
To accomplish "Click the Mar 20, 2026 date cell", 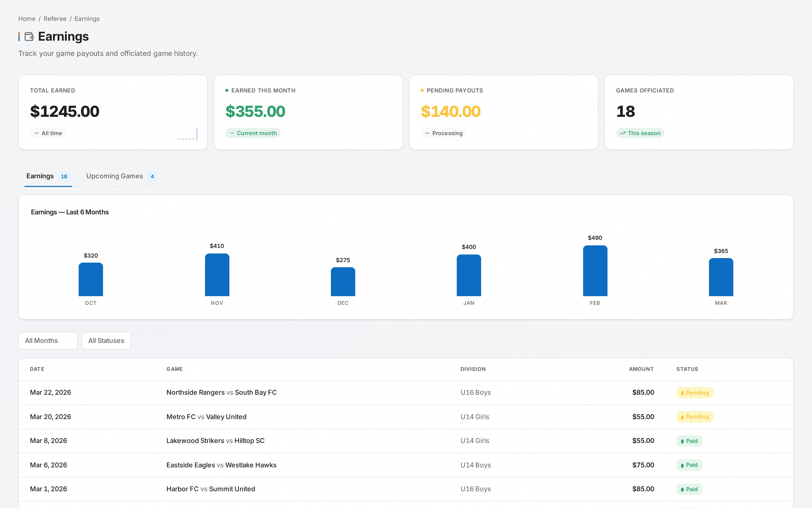I will click(x=50, y=417).
